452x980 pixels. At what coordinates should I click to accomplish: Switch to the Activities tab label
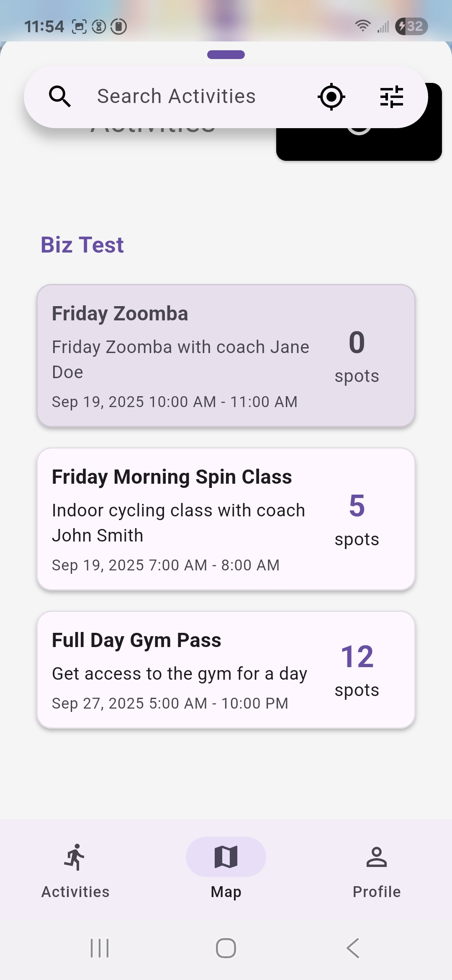(75, 892)
